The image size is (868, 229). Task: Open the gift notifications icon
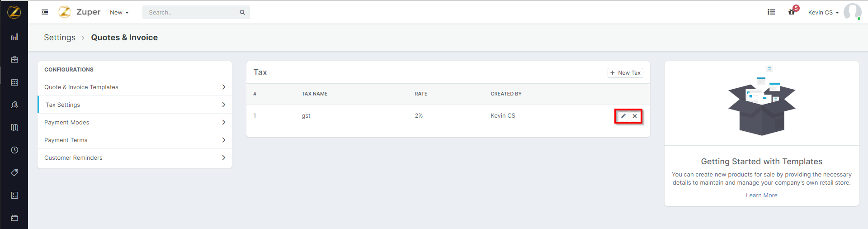click(792, 12)
